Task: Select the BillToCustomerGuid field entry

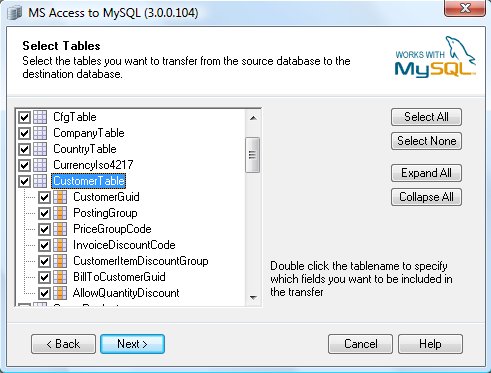Action: pos(119,277)
